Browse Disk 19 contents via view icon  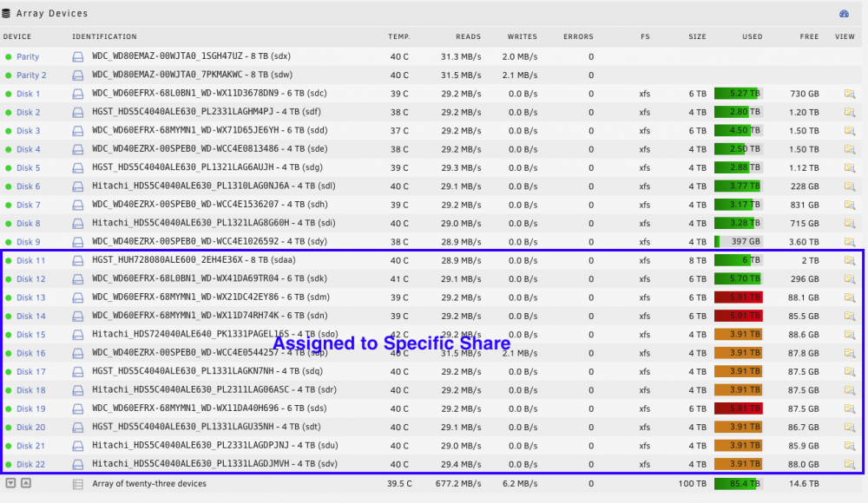tap(849, 409)
